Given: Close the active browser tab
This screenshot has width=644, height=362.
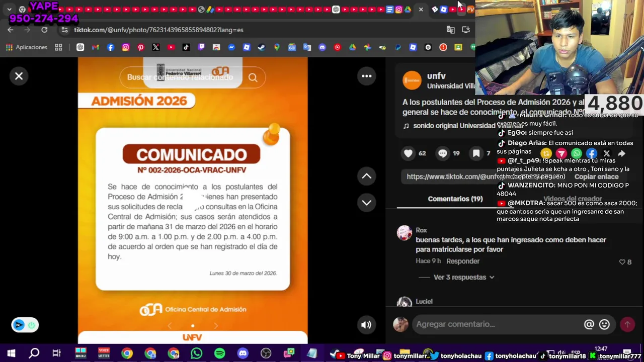Looking at the screenshot, I should 421,10.
